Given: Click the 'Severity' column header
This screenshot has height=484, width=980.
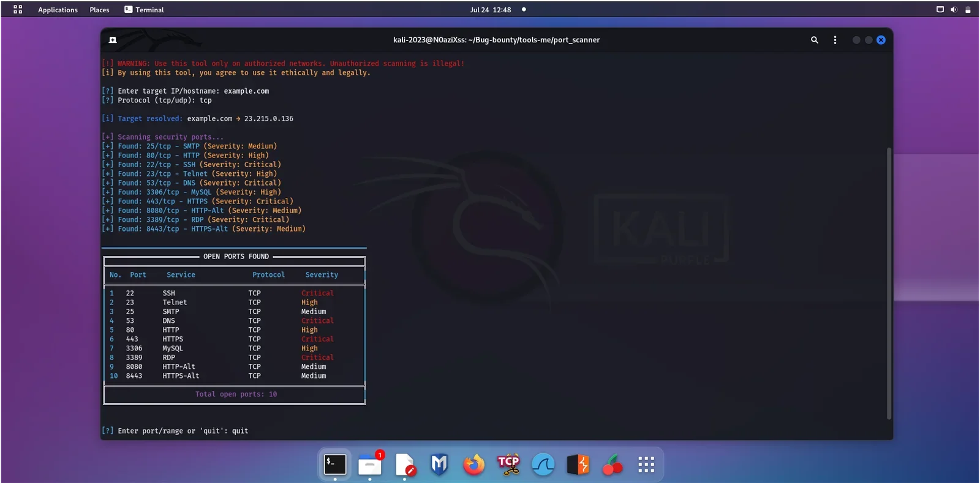Looking at the screenshot, I should pos(322,275).
